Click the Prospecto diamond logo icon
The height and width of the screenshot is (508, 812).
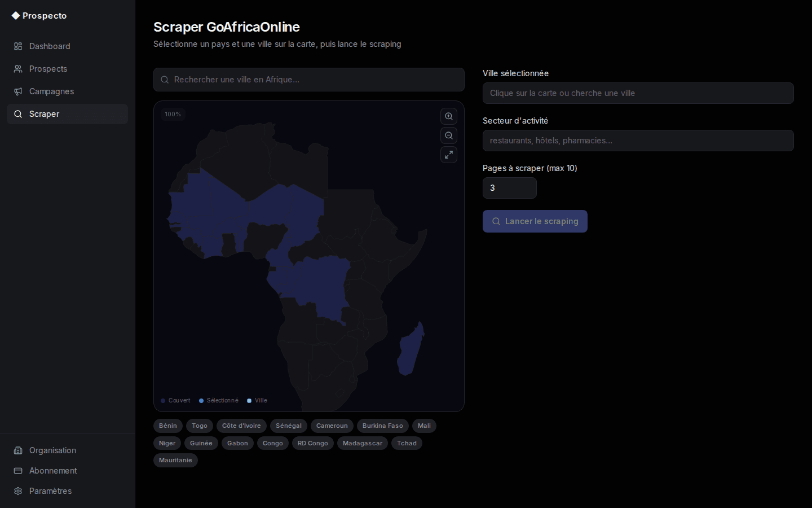pos(16,16)
